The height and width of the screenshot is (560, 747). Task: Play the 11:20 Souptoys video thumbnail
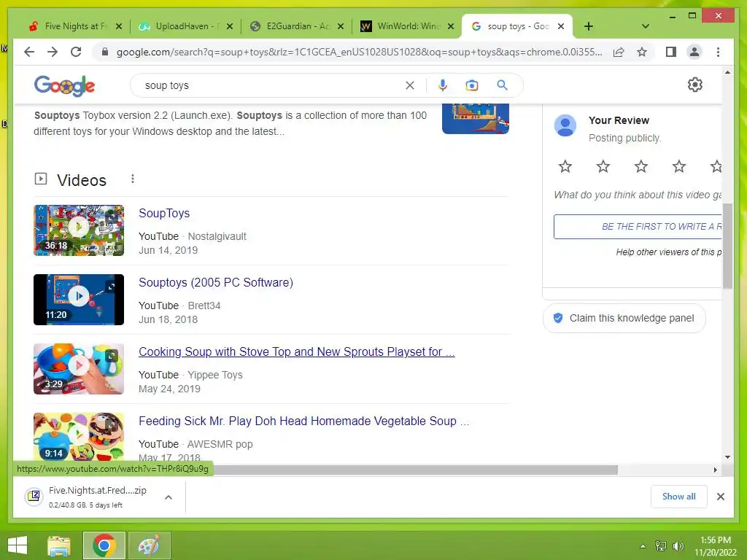[79, 300]
